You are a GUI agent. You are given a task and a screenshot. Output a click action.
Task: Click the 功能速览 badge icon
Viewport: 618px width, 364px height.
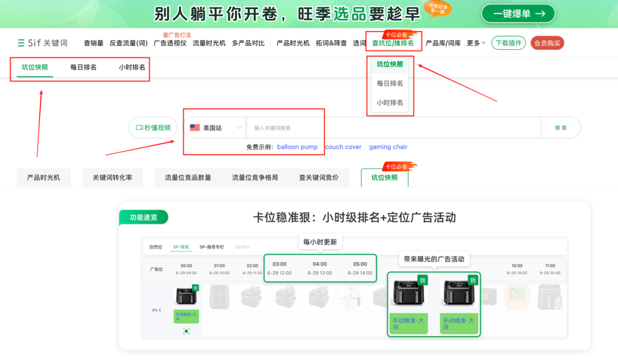144,217
